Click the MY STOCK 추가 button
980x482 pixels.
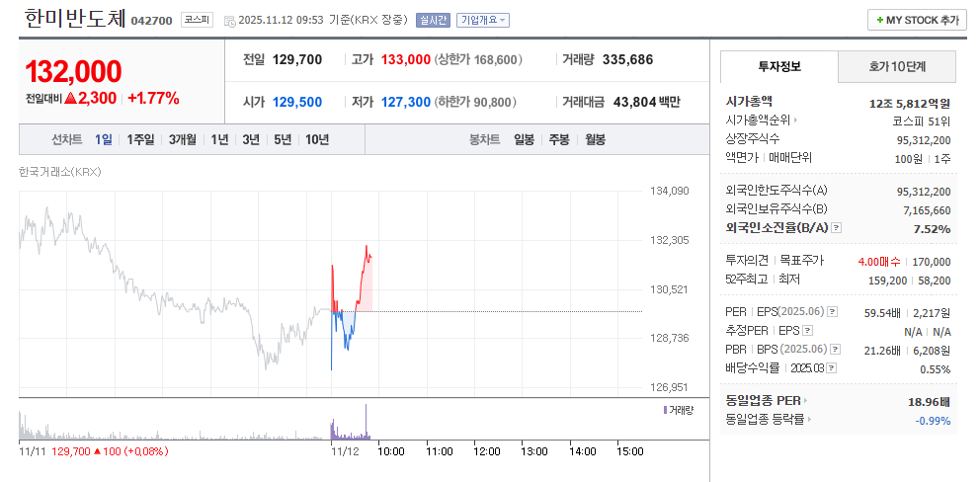917,20
